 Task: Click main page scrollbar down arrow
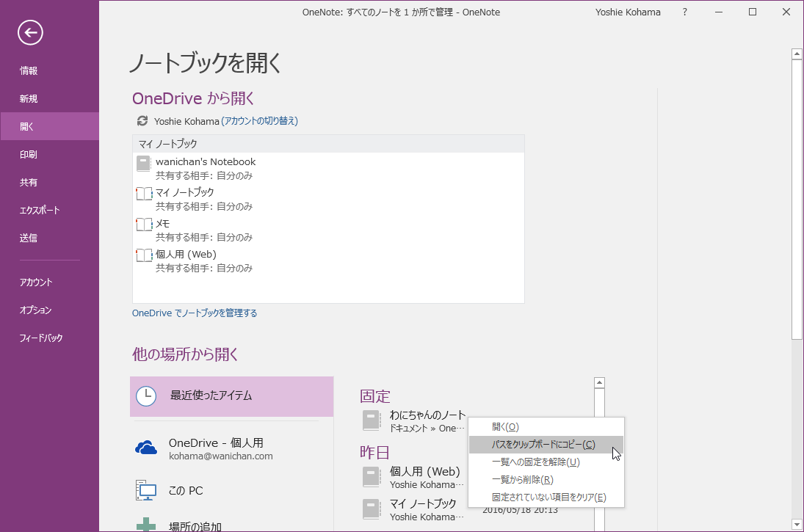(x=797, y=525)
